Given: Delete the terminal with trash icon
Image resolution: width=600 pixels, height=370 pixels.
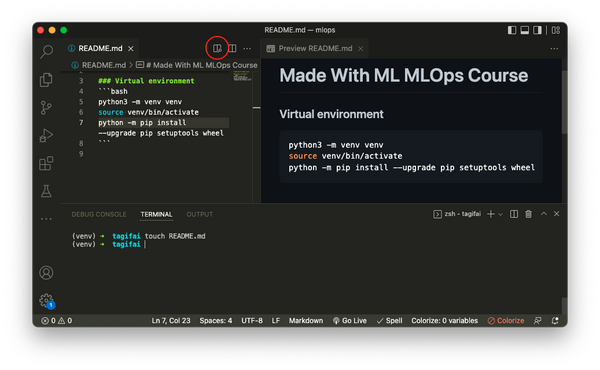Looking at the screenshot, I should [x=528, y=214].
